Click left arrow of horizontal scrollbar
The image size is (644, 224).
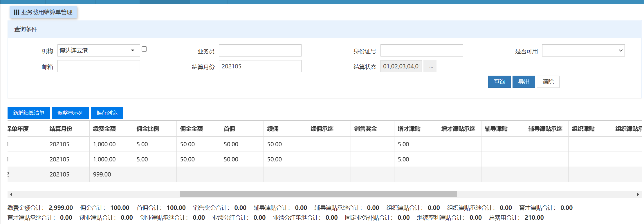click(x=11, y=194)
